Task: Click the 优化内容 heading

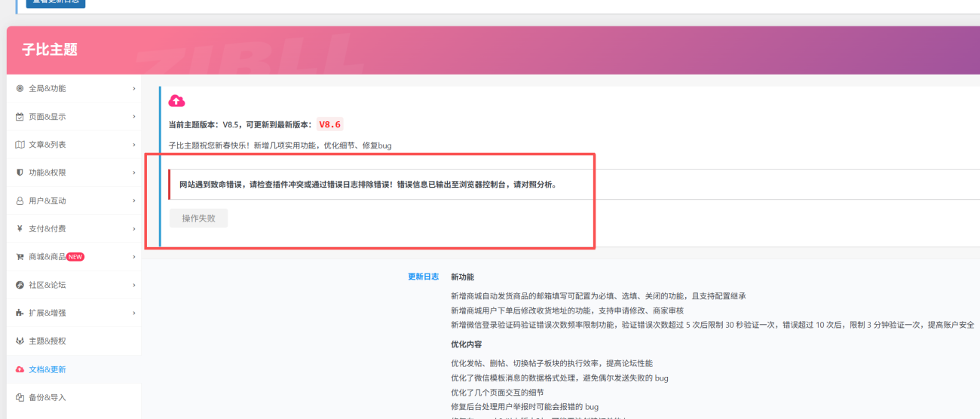Action: click(467, 344)
